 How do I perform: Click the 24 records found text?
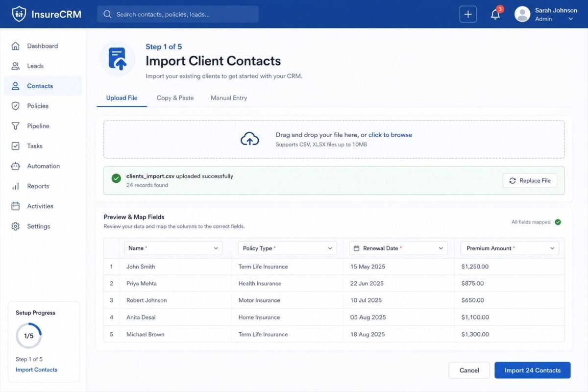(x=147, y=185)
